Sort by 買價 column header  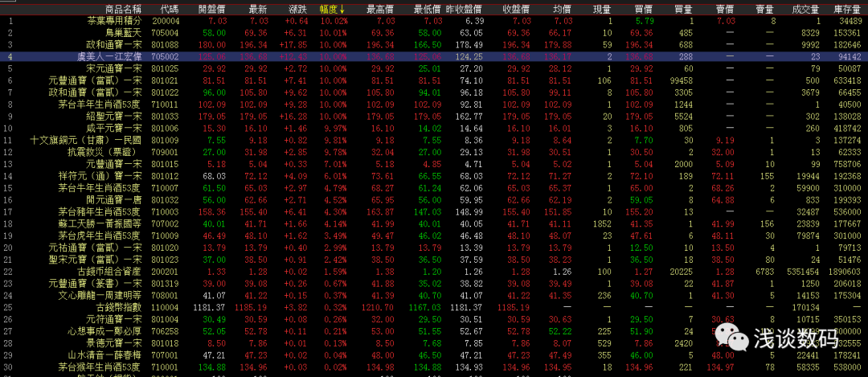(644, 10)
